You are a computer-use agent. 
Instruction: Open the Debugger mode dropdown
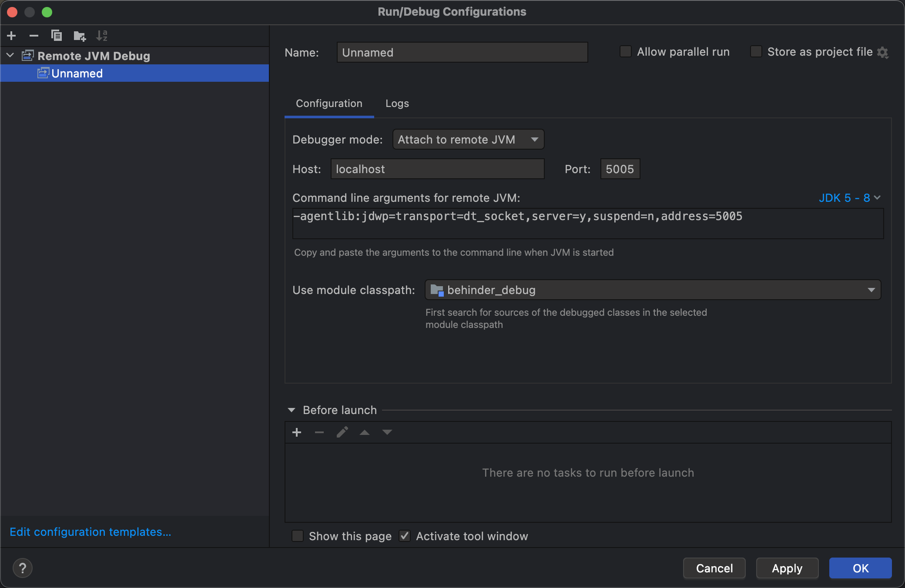(x=468, y=140)
